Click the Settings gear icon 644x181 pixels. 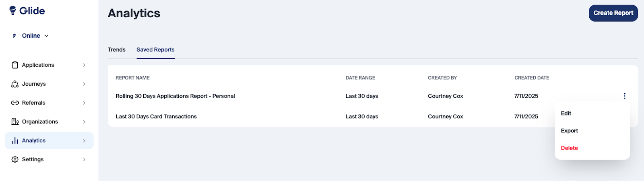pos(15,160)
